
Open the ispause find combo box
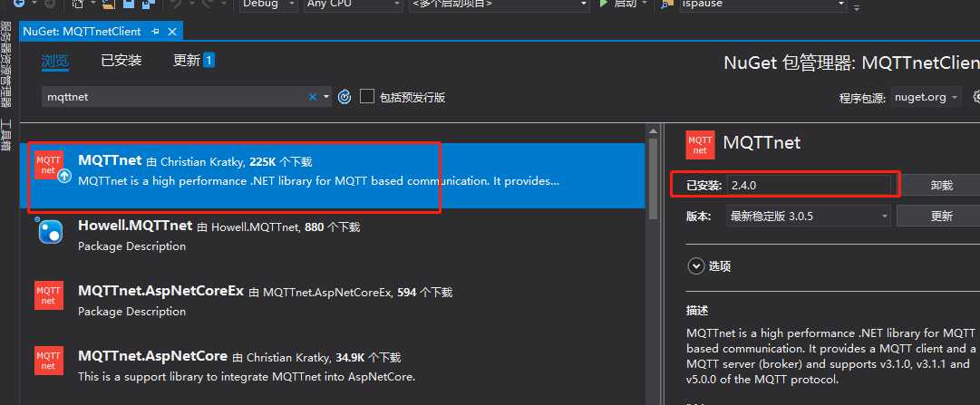(762, 4)
